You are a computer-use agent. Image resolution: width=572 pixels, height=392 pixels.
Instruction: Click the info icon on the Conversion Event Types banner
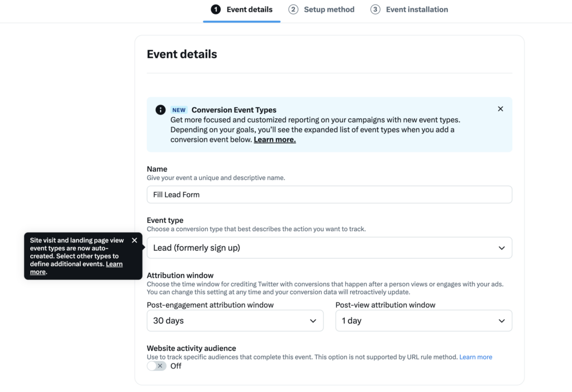point(160,109)
